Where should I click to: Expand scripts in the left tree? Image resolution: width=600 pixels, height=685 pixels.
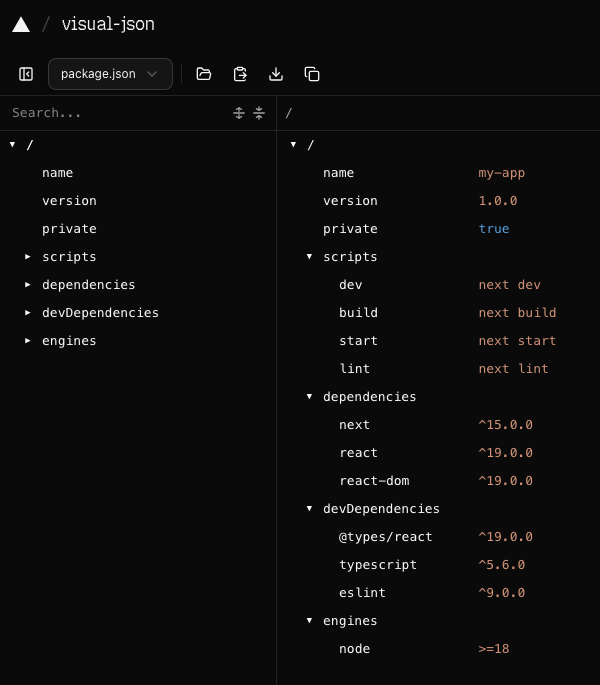(x=28, y=256)
